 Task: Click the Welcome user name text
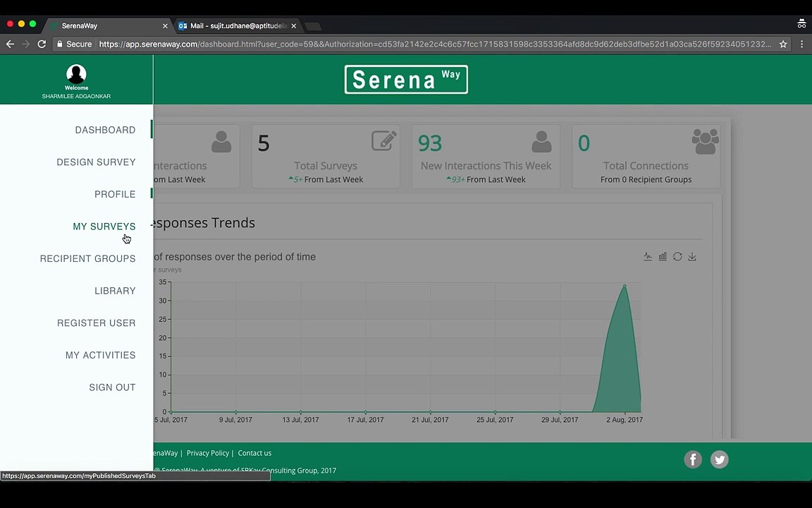76,97
